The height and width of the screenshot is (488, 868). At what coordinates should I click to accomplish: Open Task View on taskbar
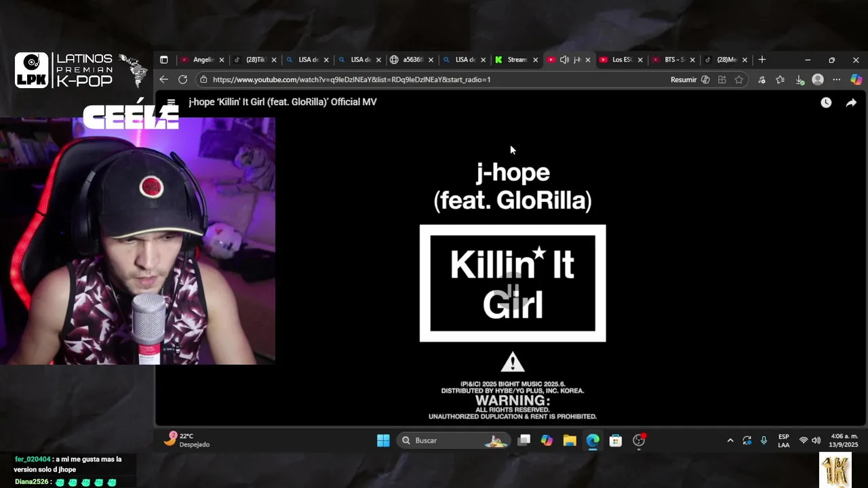pos(524,441)
